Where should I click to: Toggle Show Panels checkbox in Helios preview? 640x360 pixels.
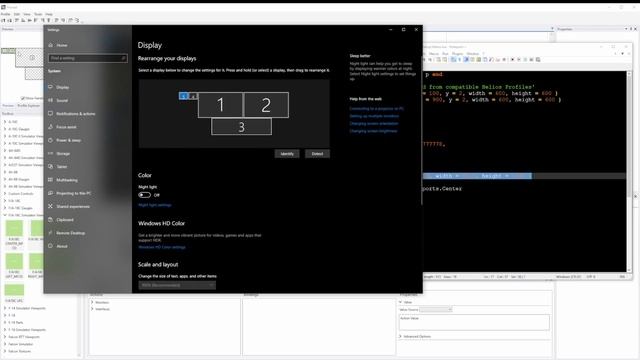22,98
